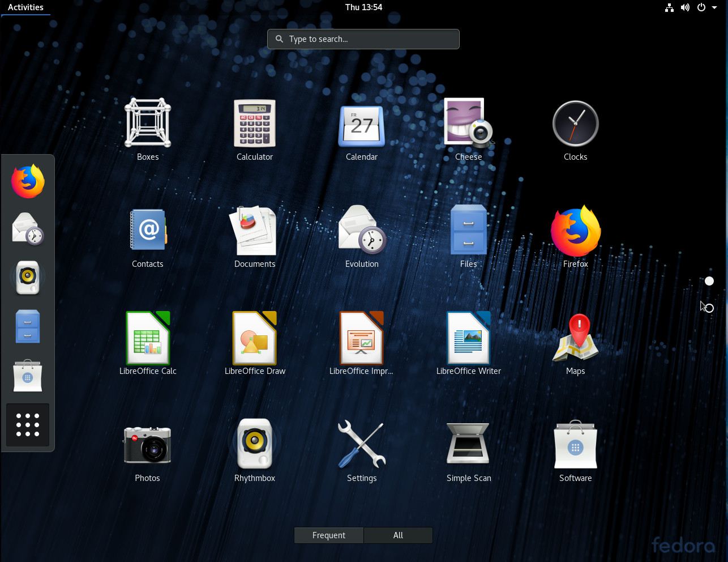The image size is (728, 562).
Task: Launch the Boxes application
Action: (x=148, y=130)
